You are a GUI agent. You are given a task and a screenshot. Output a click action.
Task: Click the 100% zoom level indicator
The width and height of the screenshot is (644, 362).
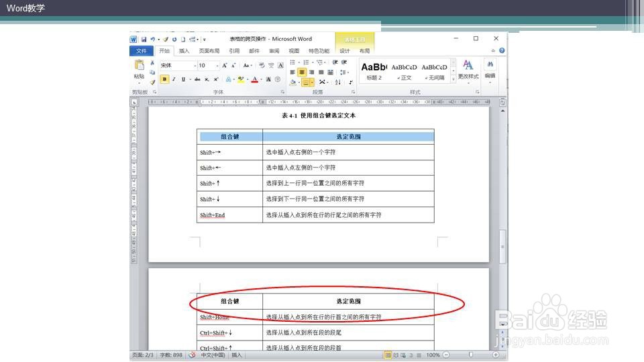(433, 355)
